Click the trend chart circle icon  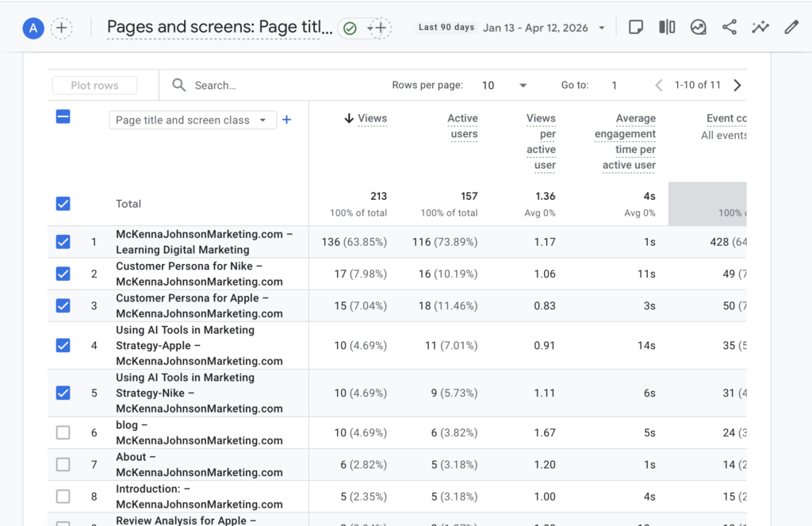click(698, 28)
